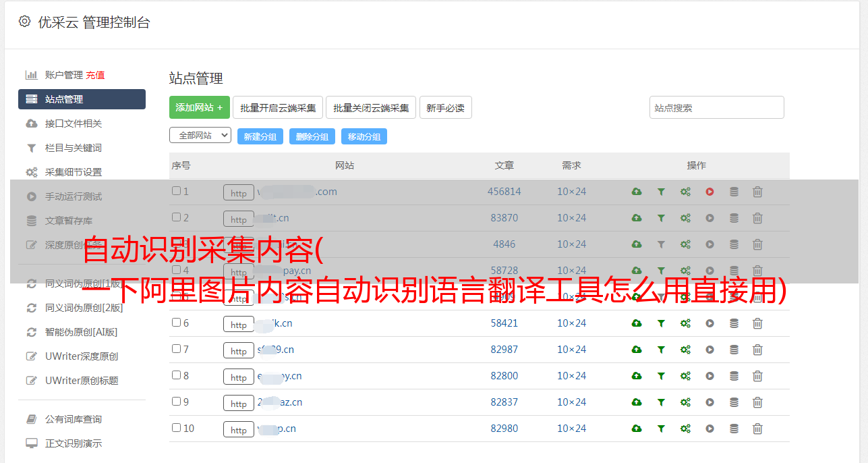Focus the 站点搜索 search field
Image resolution: width=868 pixels, height=463 pixels.
tap(716, 107)
